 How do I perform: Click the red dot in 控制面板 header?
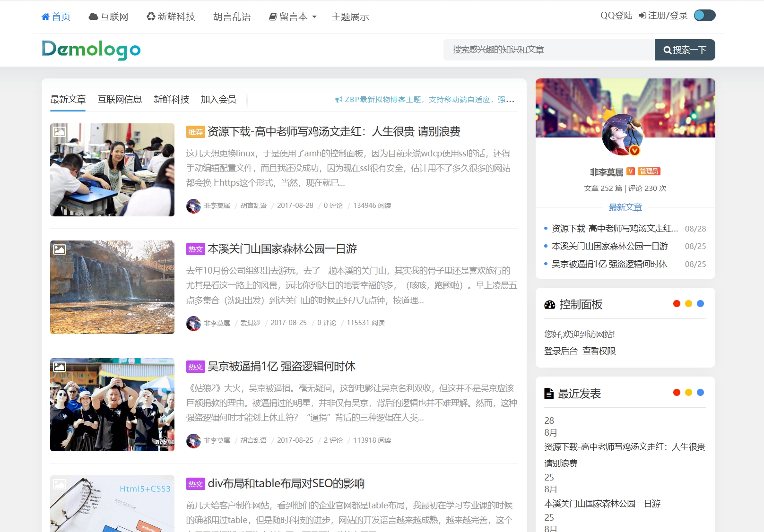(x=677, y=304)
